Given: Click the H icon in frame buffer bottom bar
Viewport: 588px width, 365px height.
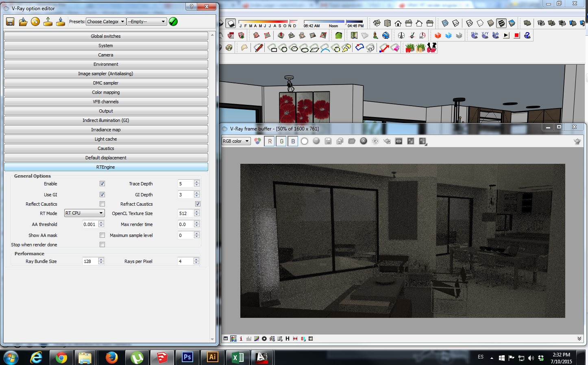Looking at the screenshot, I should (287, 339).
